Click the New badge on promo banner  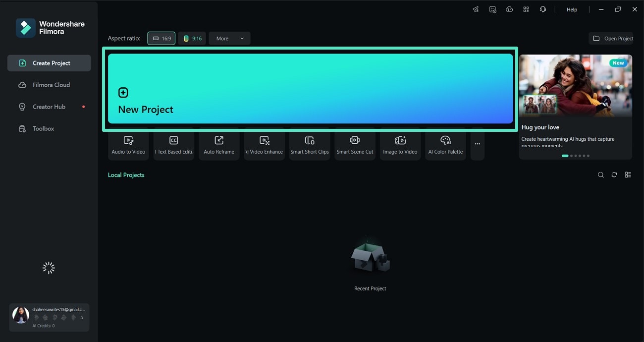click(618, 63)
